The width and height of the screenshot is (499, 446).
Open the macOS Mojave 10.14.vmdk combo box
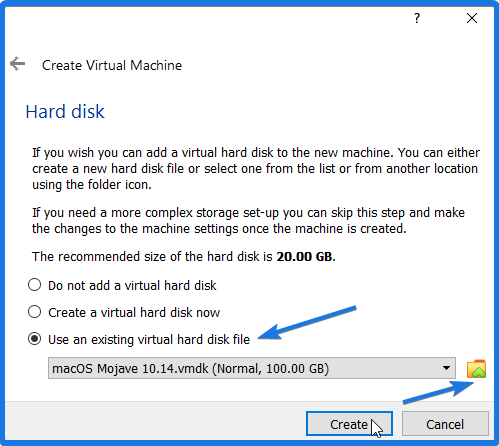[x=252, y=368]
